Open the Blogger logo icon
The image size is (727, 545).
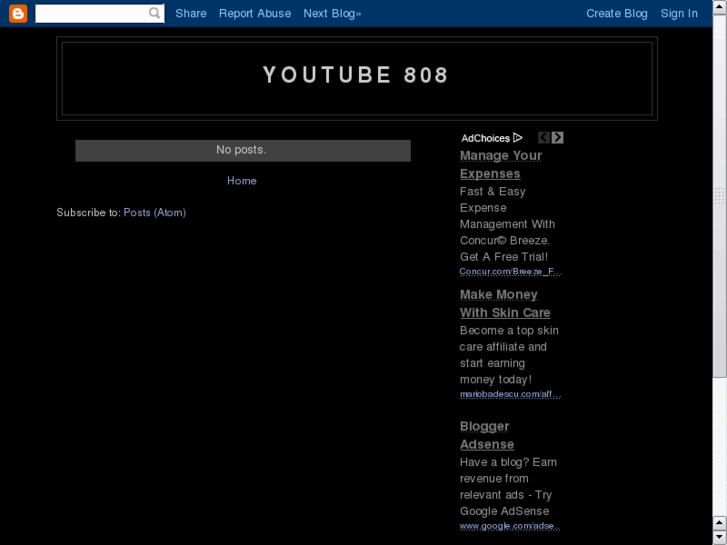pos(18,13)
